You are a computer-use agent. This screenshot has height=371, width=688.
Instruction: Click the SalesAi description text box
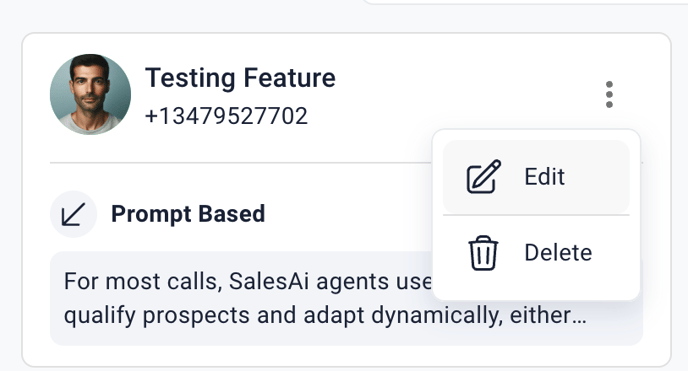click(346, 298)
